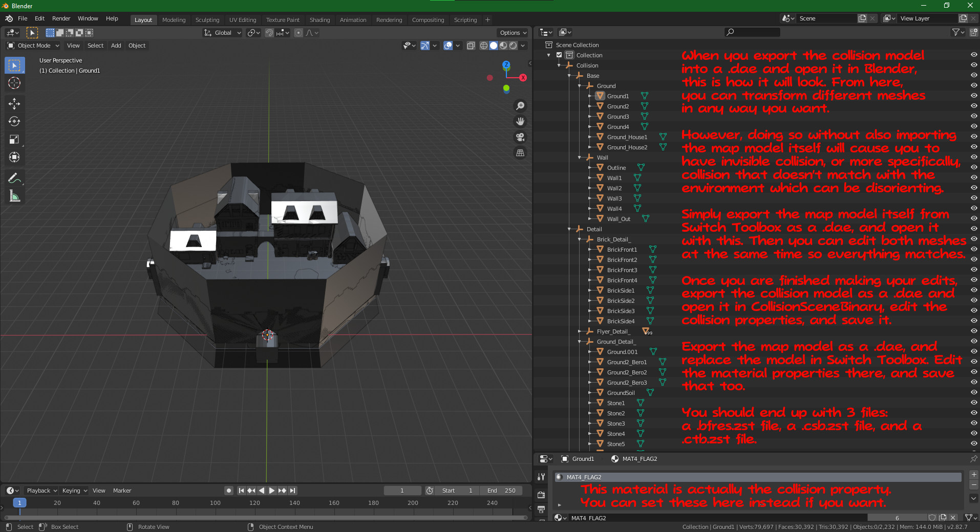980x532 pixels.
Task: Select the Measure tool
Action: pos(14,196)
